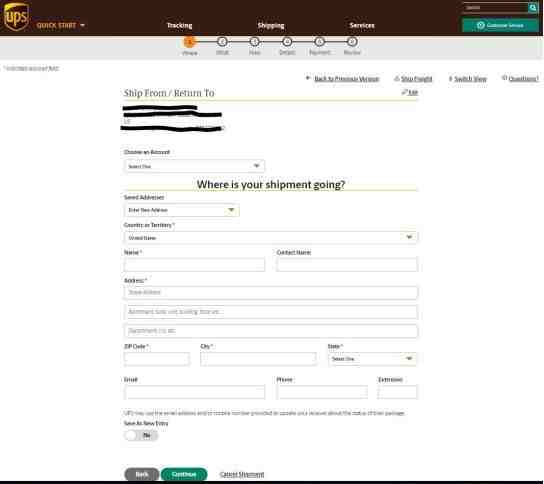
Task: Select step 1 circle in progress bar
Action: coord(189,42)
